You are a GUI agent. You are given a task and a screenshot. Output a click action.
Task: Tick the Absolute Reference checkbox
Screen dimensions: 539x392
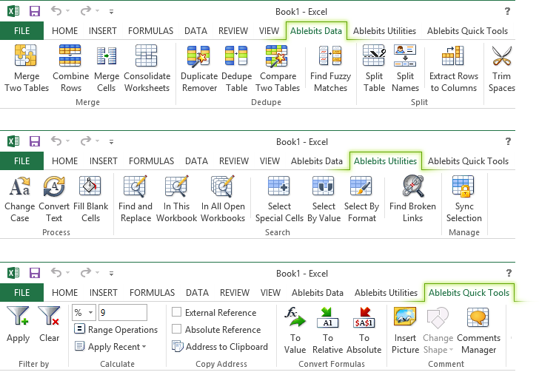point(176,330)
